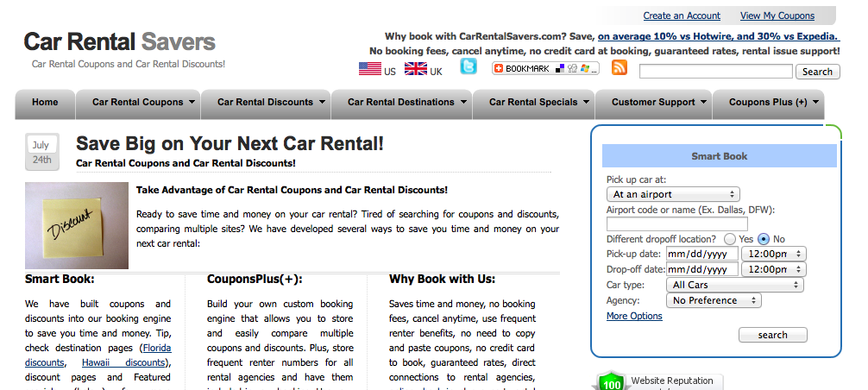
Task: Click the US flag icon
Action: click(370, 69)
